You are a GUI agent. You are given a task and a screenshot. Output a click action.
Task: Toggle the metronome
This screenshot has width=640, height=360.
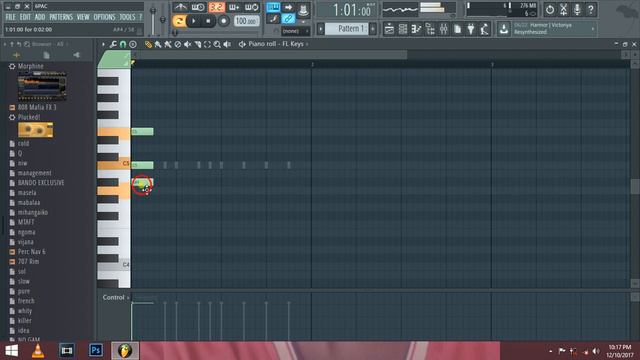(x=180, y=7)
